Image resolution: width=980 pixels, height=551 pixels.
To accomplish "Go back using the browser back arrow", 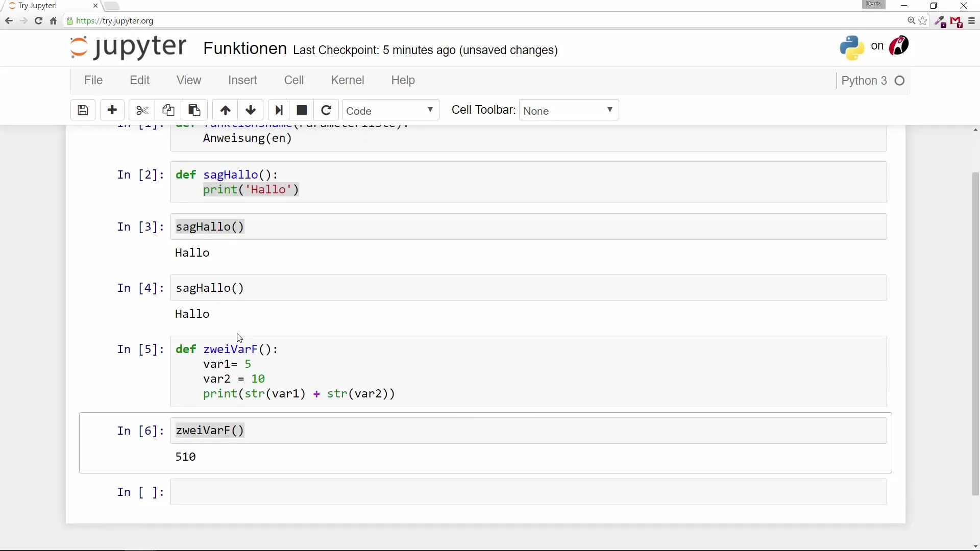I will 9,21.
